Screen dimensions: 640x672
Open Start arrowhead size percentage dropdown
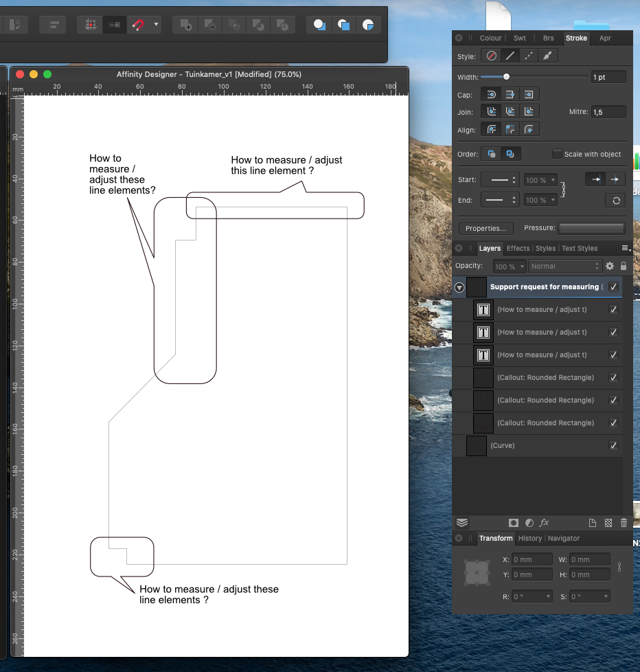[x=540, y=180]
